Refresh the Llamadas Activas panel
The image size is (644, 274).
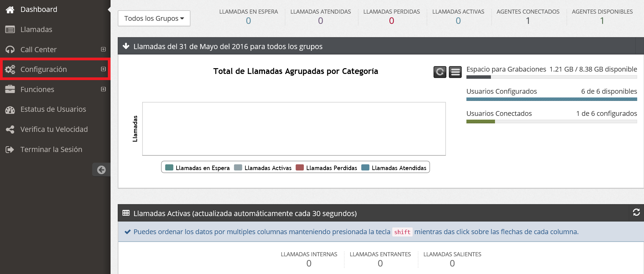(x=636, y=212)
